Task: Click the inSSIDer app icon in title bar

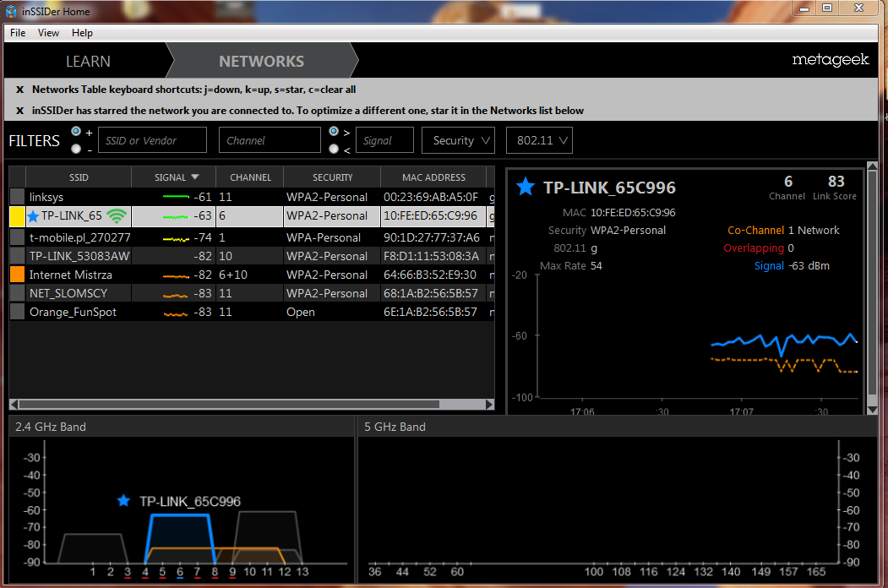Action: 11,11
